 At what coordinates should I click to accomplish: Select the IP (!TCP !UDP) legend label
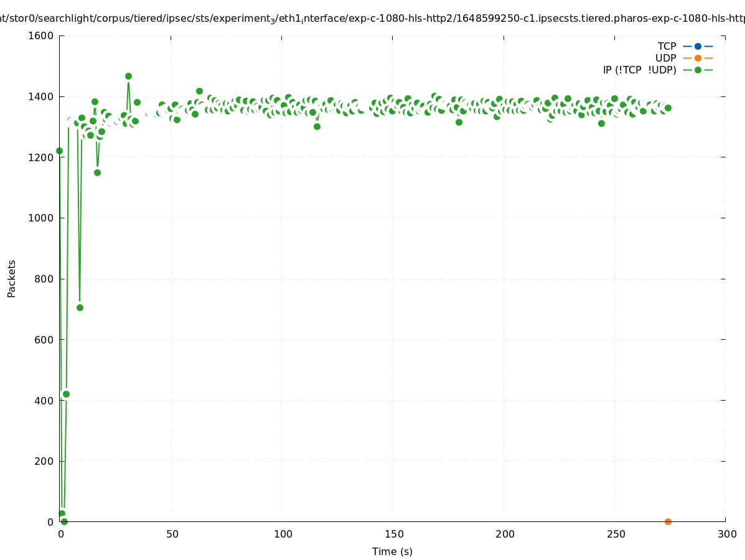coord(639,70)
